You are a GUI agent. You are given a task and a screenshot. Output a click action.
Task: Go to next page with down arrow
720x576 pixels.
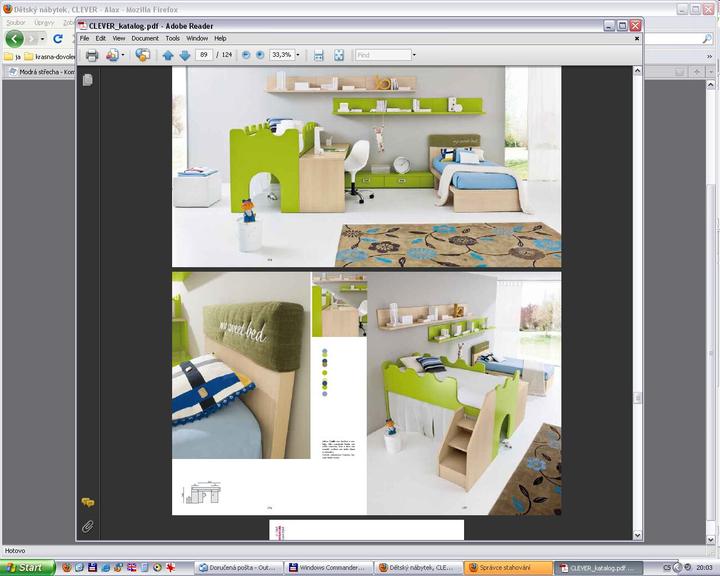[184, 55]
